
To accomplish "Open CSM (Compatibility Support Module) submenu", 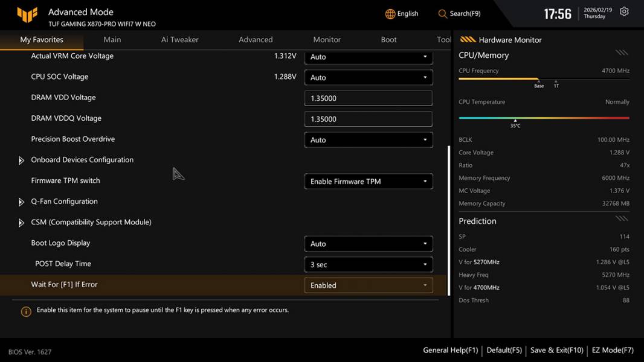I will point(91,222).
